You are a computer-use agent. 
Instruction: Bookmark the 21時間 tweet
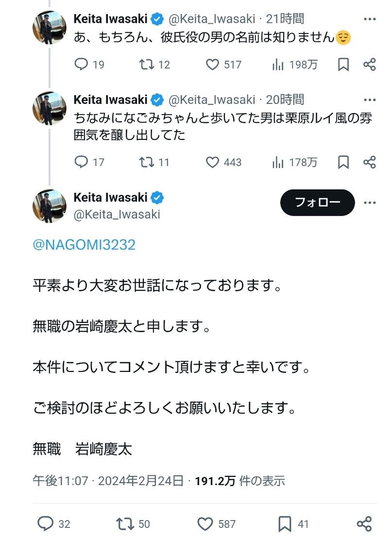pyautogui.click(x=343, y=65)
